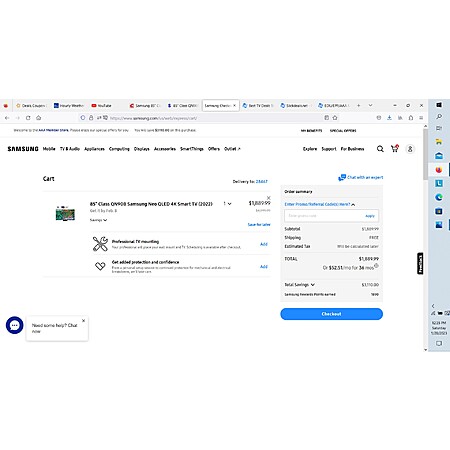Open the Support menu
The width and height of the screenshot is (450, 450).
click(329, 149)
